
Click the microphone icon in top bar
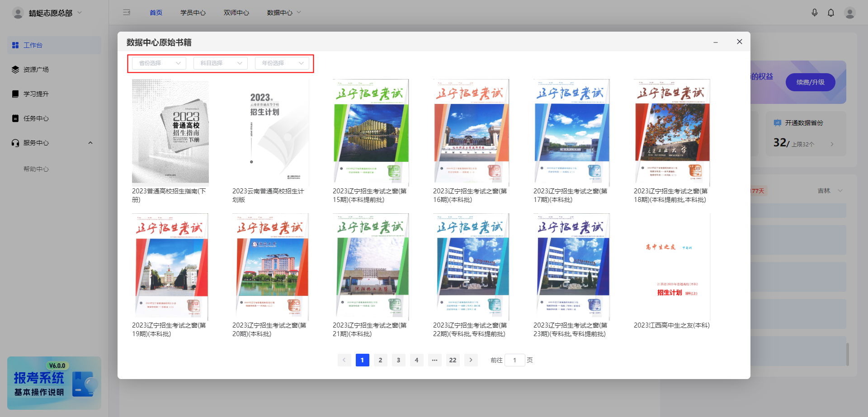point(814,13)
